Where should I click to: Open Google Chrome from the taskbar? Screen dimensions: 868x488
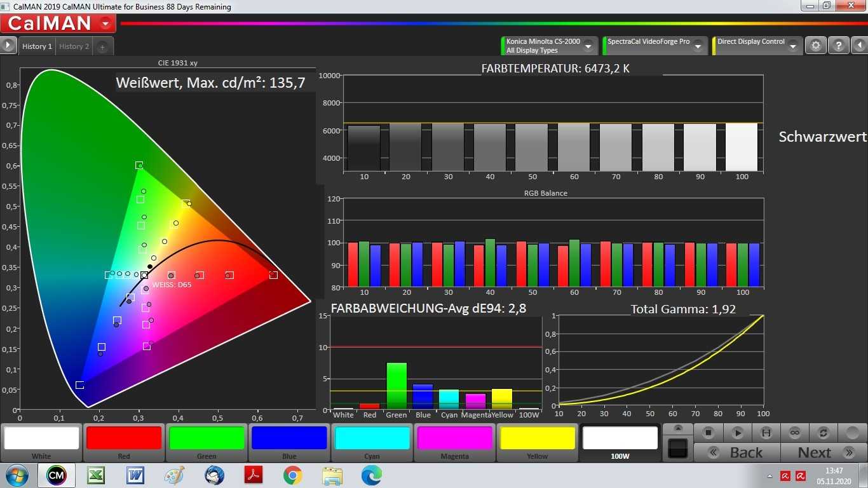click(x=292, y=475)
